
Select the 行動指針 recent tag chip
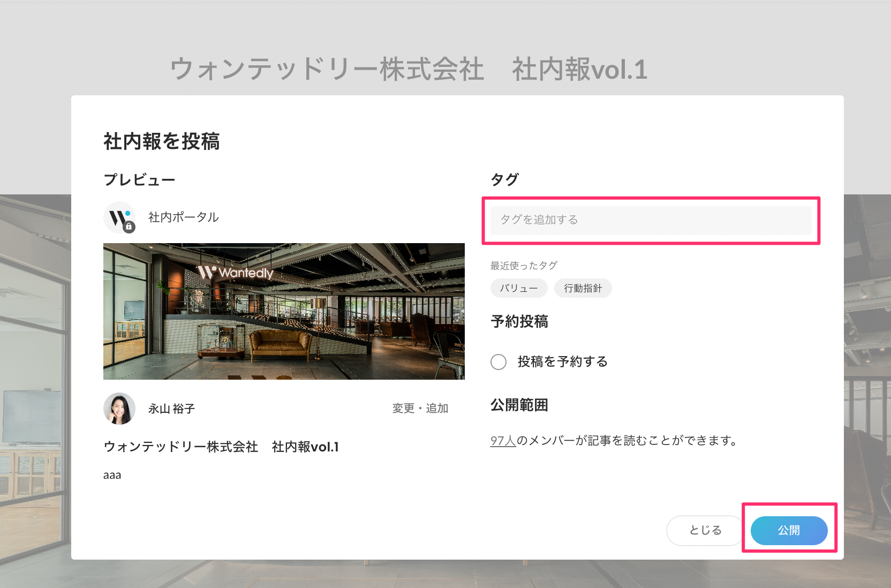[x=583, y=288]
